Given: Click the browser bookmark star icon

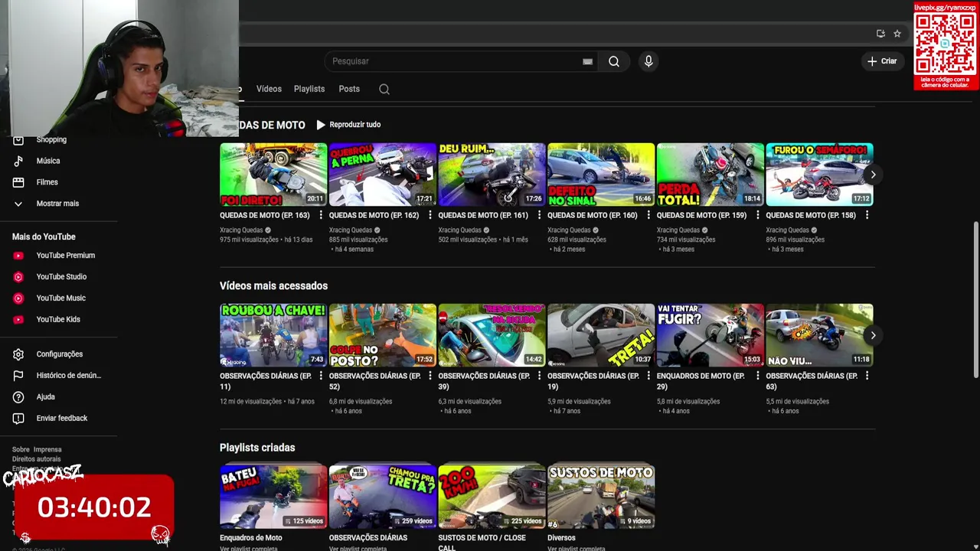Looking at the screenshot, I should point(897,34).
